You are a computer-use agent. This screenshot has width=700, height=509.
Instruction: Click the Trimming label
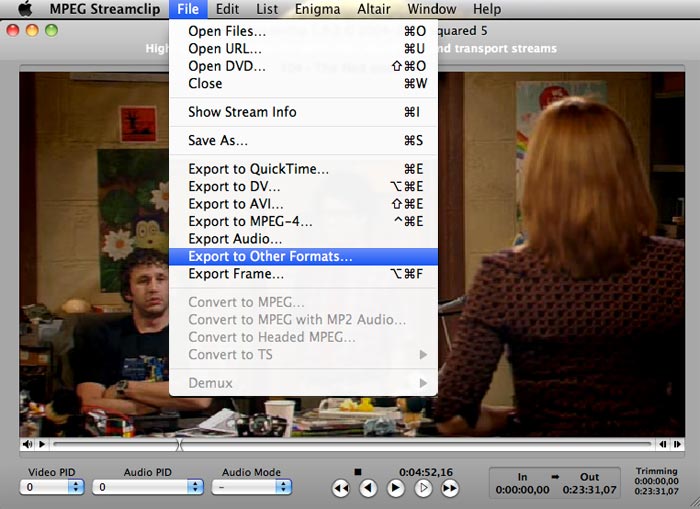pyautogui.click(x=656, y=471)
